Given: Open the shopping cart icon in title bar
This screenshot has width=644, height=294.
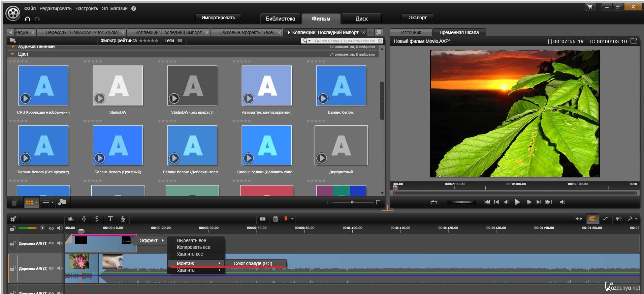Looking at the screenshot, I should tap(590, 6).
